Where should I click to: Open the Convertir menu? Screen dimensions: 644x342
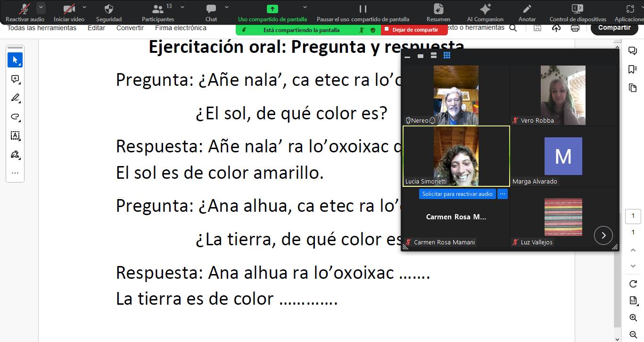tap(130, 28)
